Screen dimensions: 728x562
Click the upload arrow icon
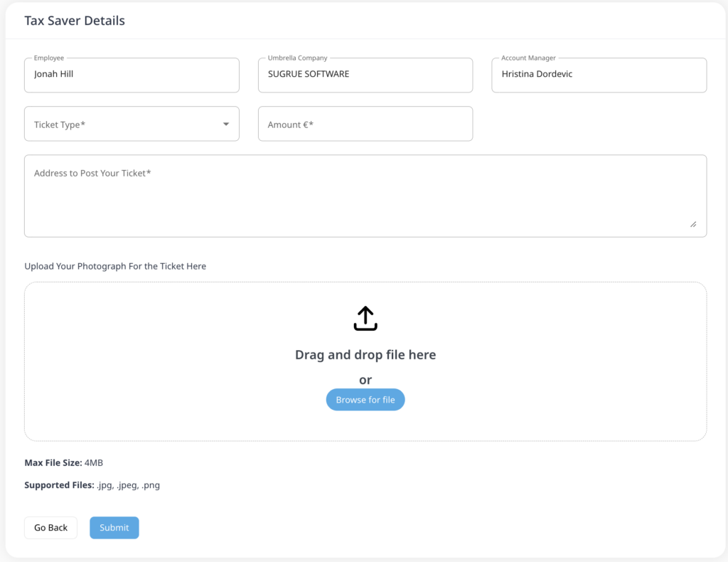tap(365, 319)
